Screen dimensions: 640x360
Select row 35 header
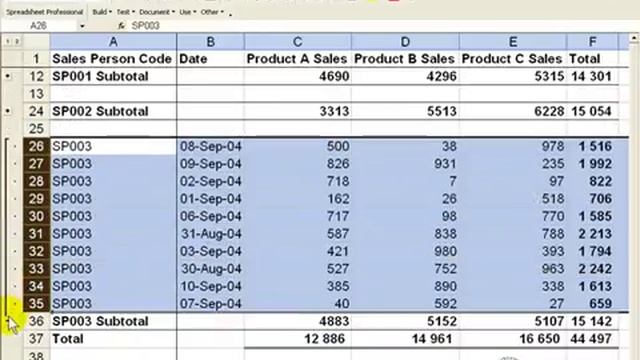[36, 304]
